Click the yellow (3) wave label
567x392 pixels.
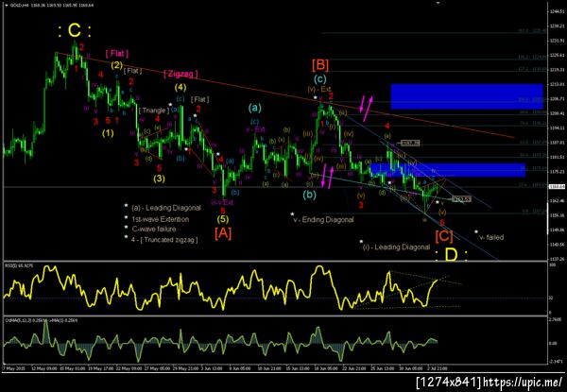(159, 179)
